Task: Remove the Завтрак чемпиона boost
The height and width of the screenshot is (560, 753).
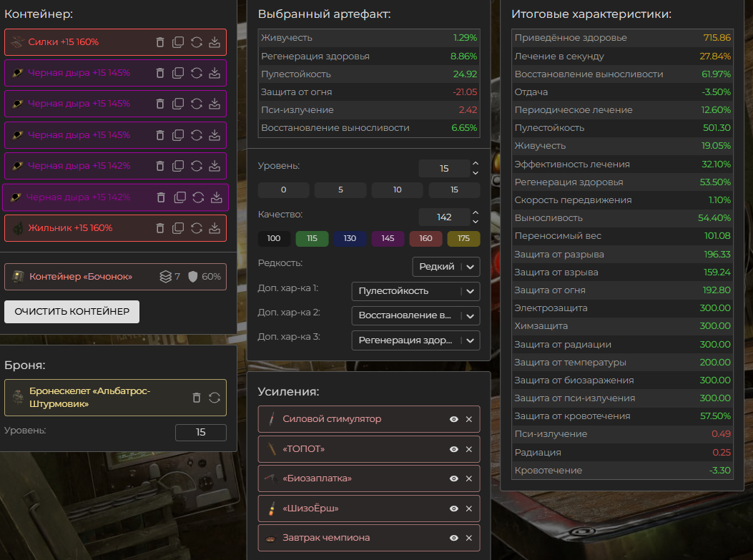Action: (x=469, y=538)
